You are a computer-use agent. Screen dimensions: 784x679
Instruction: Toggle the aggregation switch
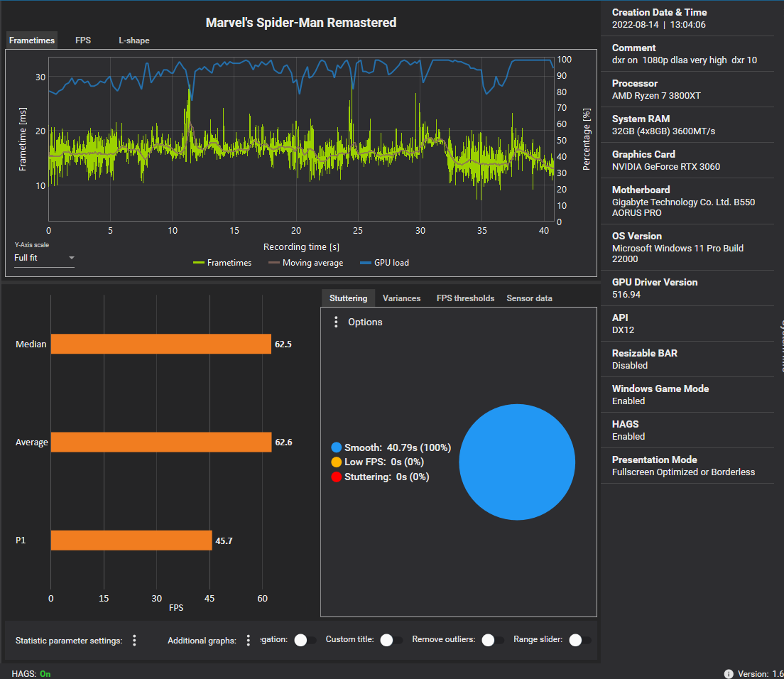305,640
